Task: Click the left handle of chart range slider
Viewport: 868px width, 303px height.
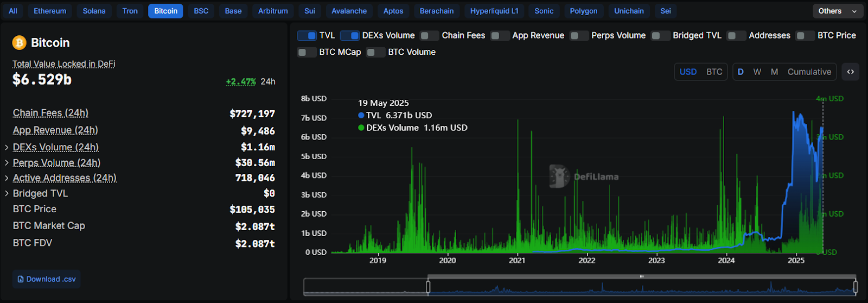Action: (428, 287)
